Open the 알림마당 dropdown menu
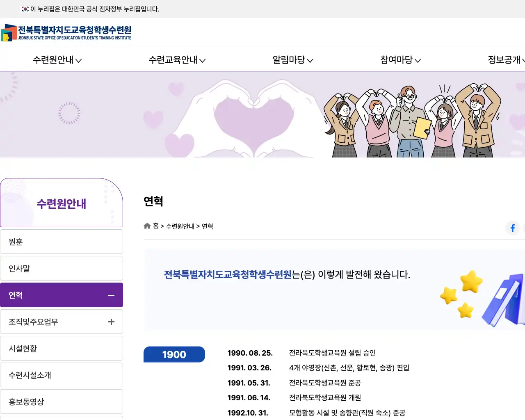The image size is (525, 420). point(293,60)
